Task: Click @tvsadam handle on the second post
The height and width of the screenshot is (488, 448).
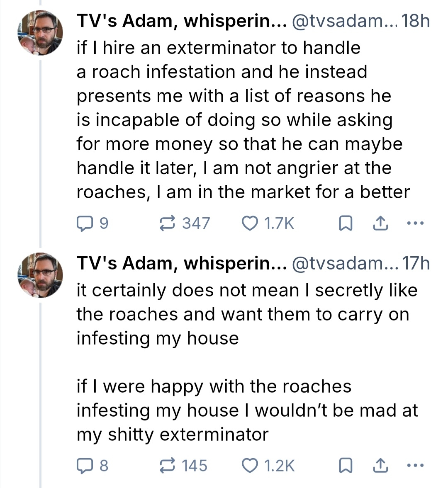Action: [343, 263]
